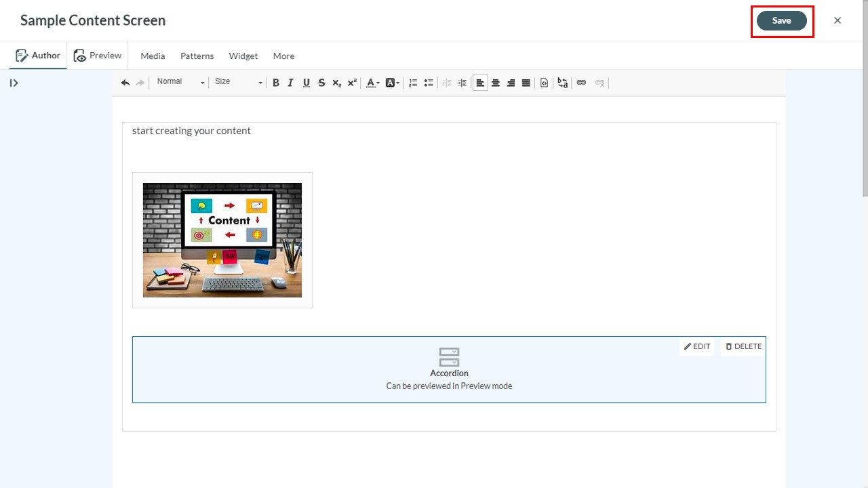Click the subscript icon
The image size is (868, 488).
(337, 83)
